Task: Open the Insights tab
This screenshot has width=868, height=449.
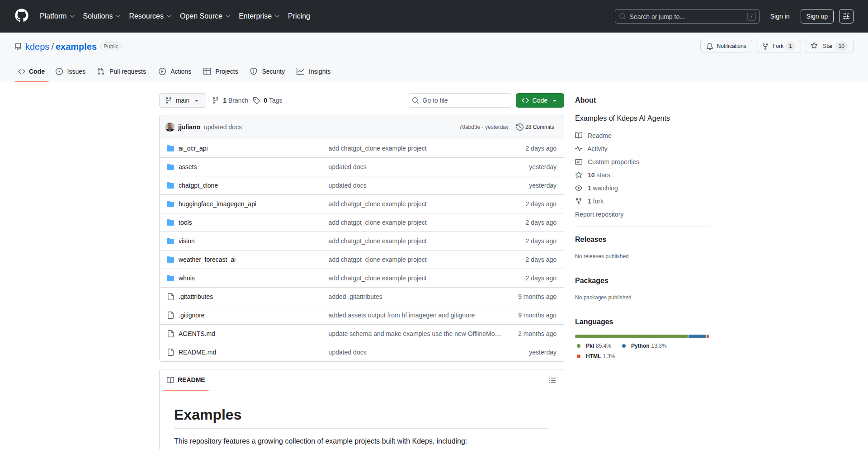Action: click(x=314, y=71)
